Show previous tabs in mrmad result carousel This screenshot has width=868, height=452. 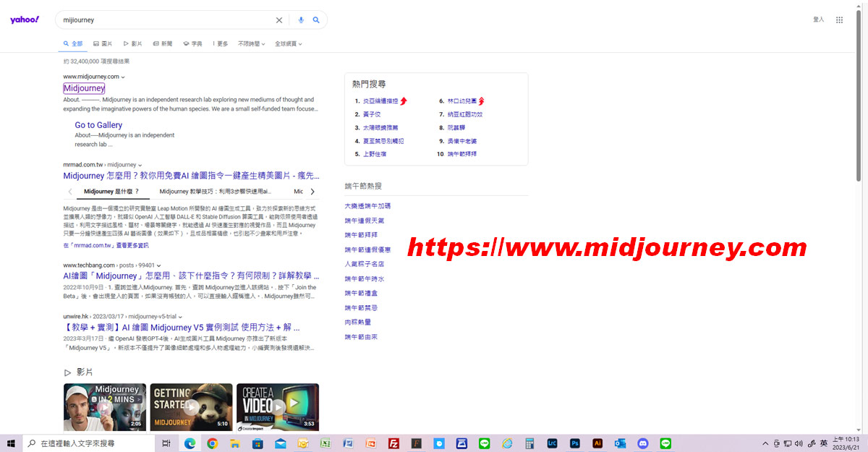(70, 192)
